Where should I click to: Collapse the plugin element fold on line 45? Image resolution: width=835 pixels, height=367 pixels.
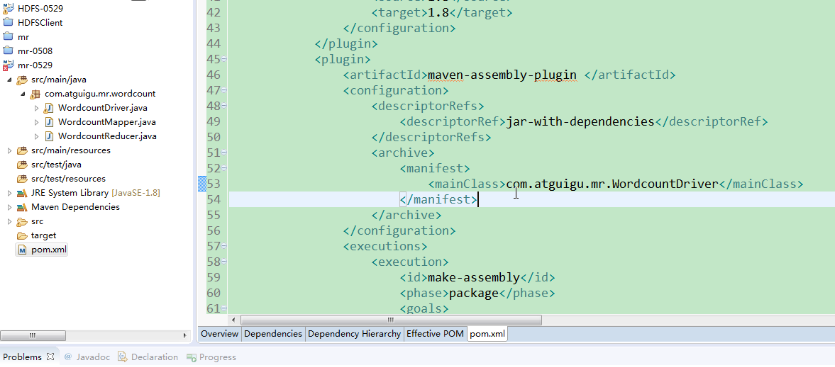tap(224, 59)
